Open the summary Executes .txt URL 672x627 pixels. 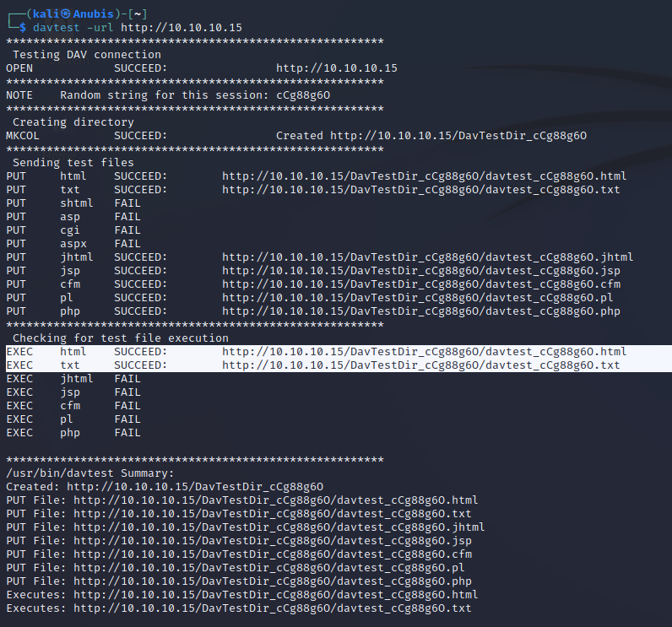272,608
